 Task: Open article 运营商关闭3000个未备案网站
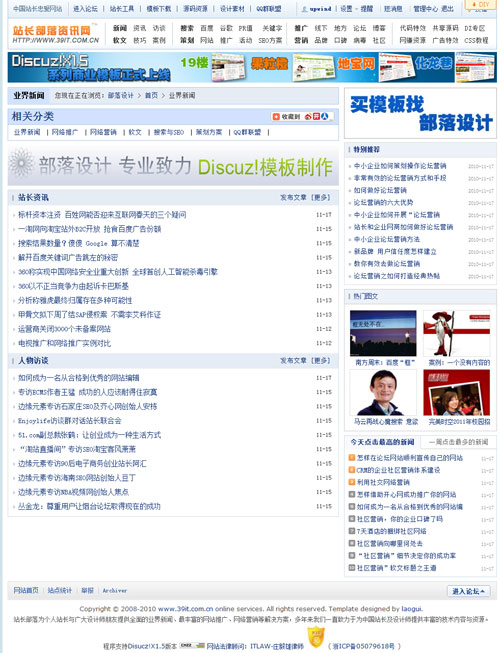tap(65, 329)
